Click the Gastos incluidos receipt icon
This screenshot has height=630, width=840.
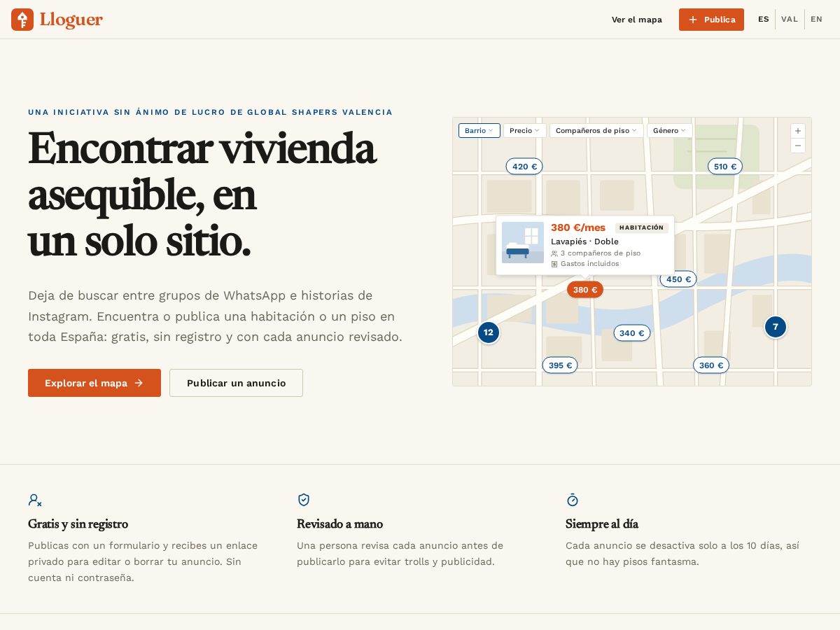point(554,264)
